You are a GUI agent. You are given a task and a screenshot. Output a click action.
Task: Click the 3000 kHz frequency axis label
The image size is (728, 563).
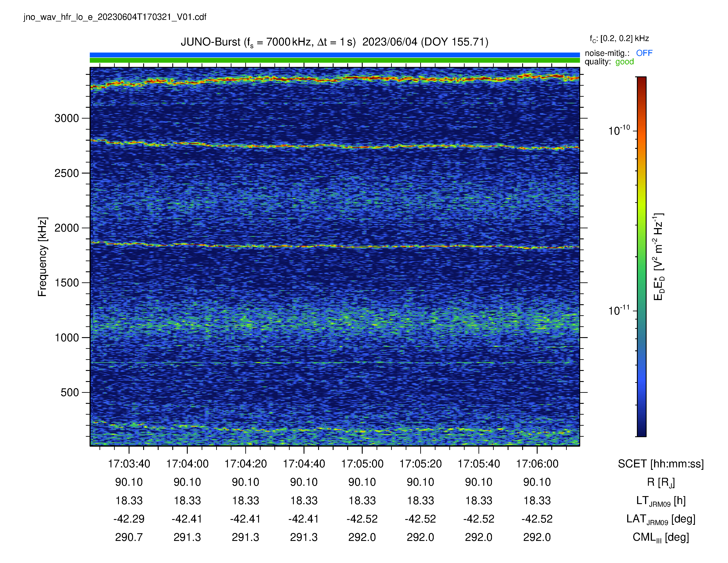coord(67,118)
